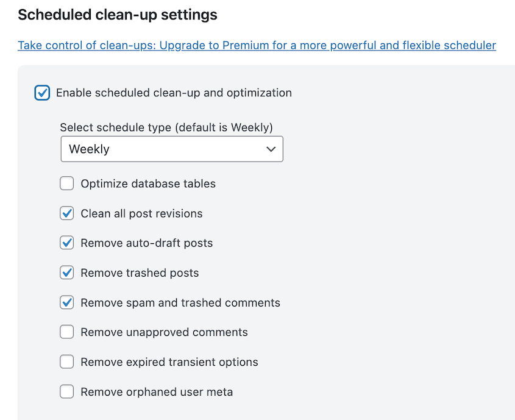Click the "Clean all post revisions" label text
The image size is (515, 420).
(141, 213)
